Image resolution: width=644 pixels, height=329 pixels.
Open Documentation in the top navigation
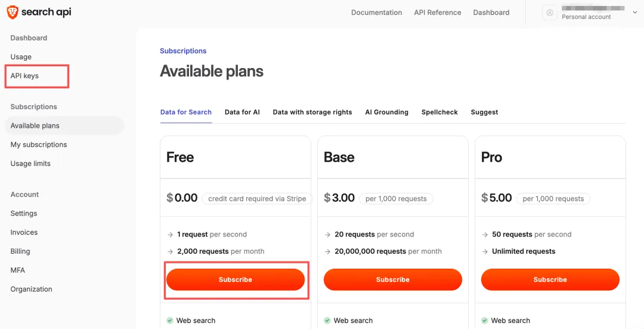coord(376,13)
